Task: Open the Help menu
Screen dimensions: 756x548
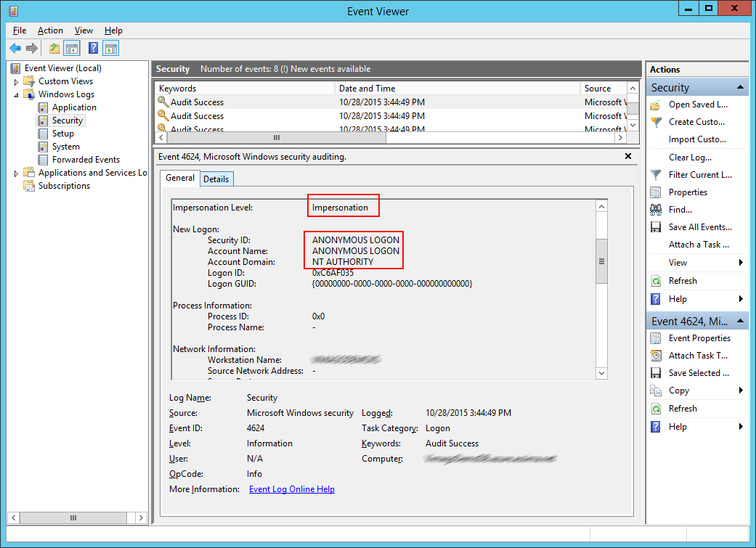Action: click(x=113, y=30)
